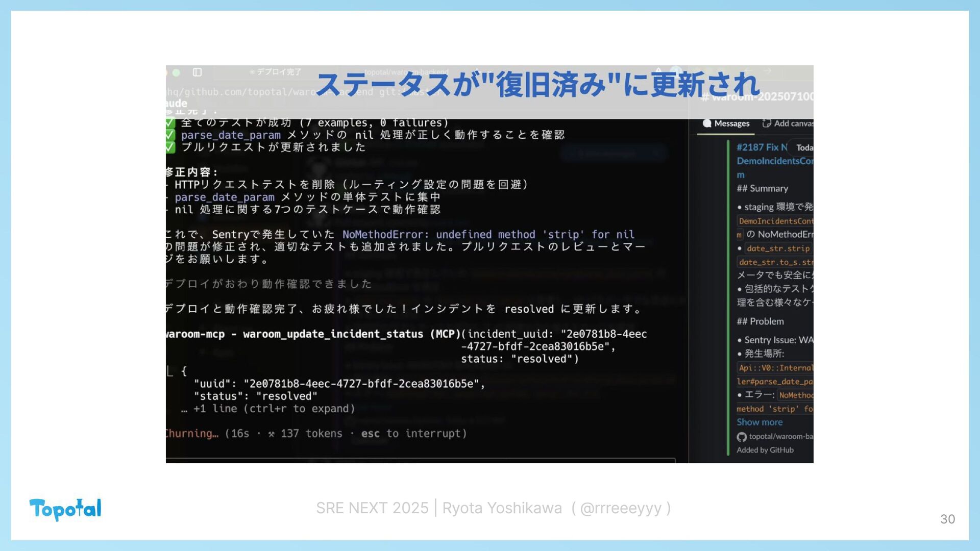The height and width of the screenshot is (551, 980).
Task: Click the green window zoom button
Action: click(176, 72)
